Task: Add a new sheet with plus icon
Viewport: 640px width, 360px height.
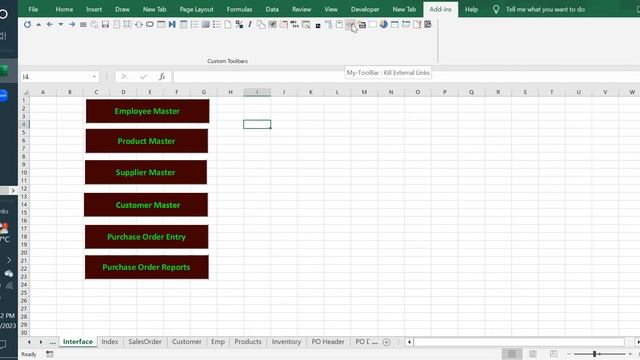Action: pos(387,342)
